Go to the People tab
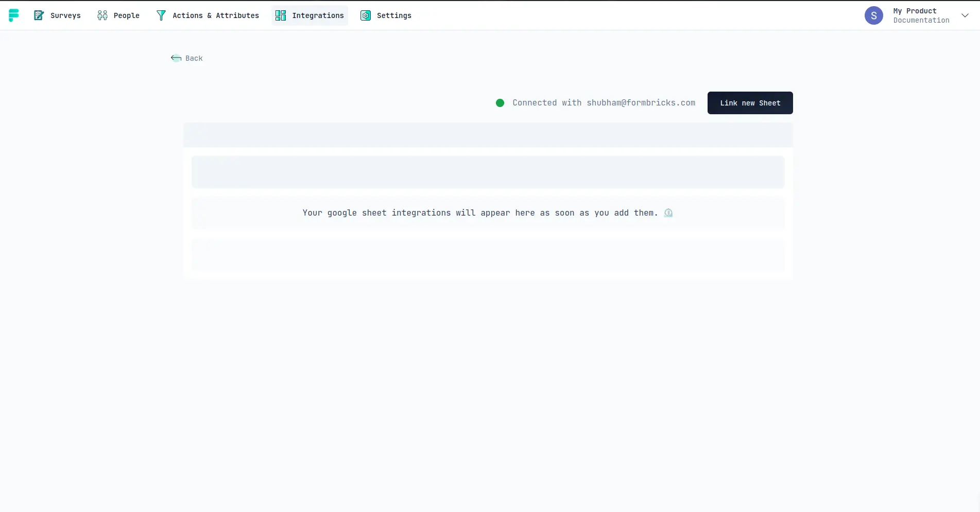980x512 pixels. click(x=126, y=15)
